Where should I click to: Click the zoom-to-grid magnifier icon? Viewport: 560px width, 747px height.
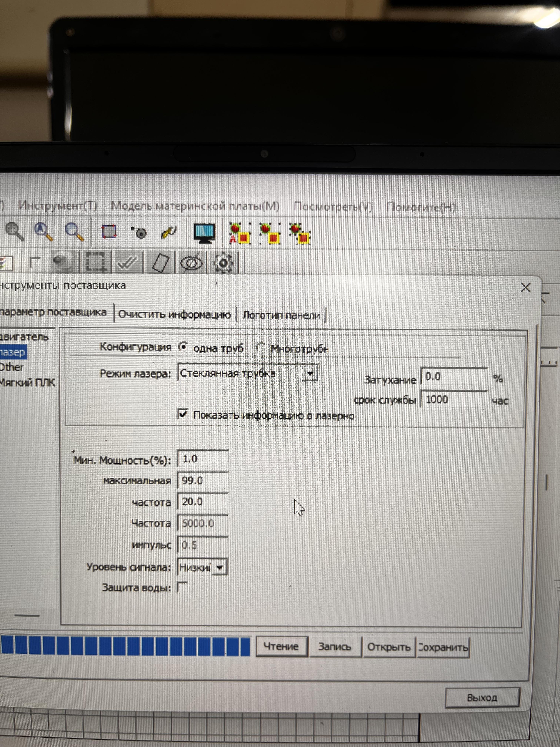pos(15,232)
